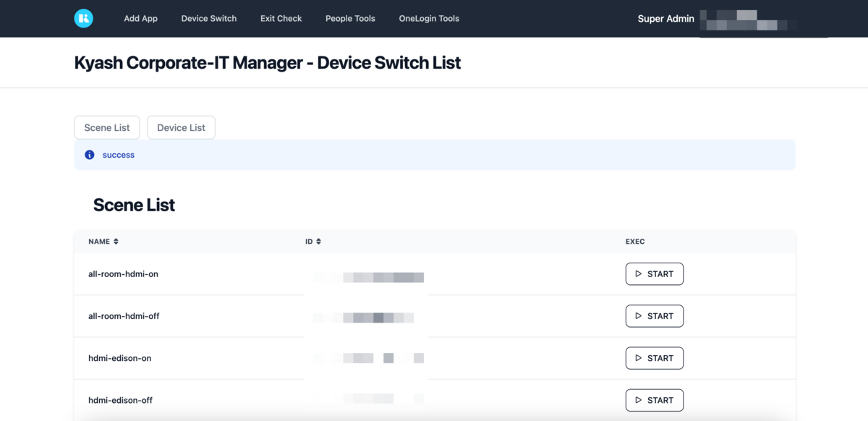The width and height of the screenshot is (868, 421).
Task: Click the Super Admin label
Action: coord(665,19)
